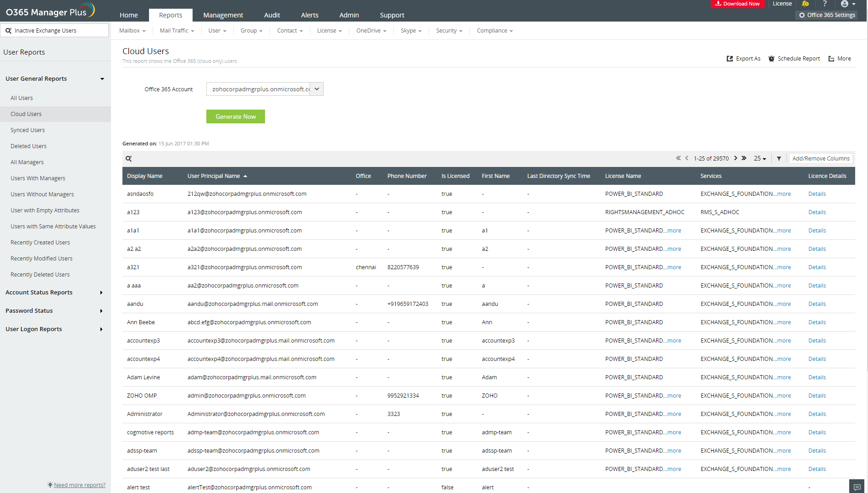
Task: Open the Compliance reports dropdown
Action: click(x=495, y=31)
